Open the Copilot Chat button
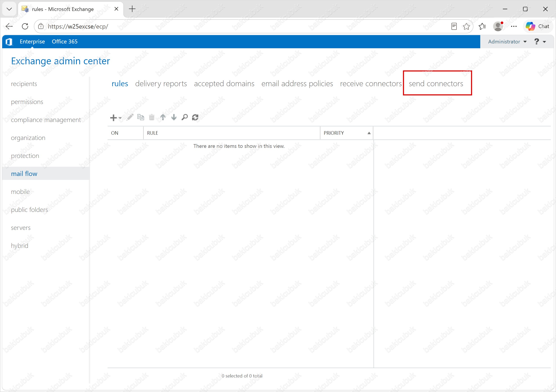The image size is (556, 392). (538, 26)
